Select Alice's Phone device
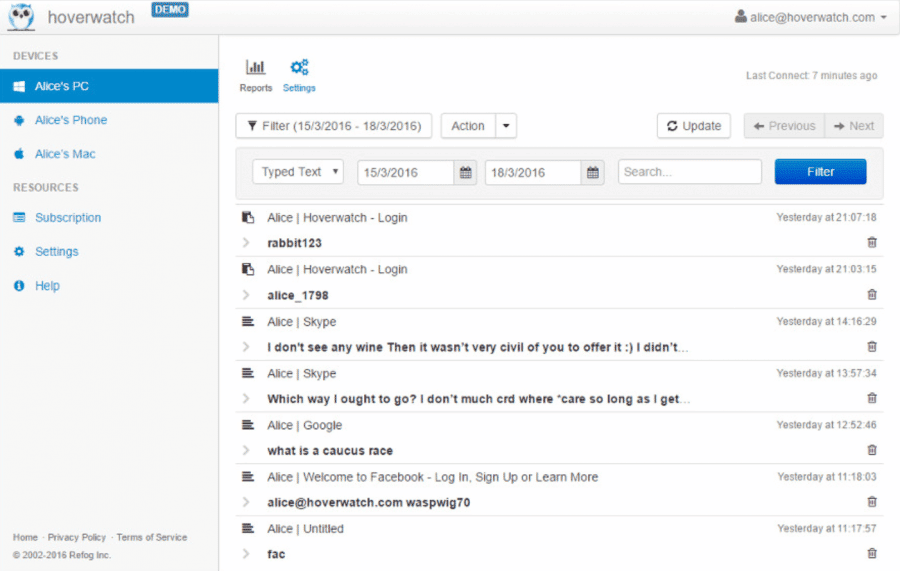The image size is (900, 571). coord(71,120)
